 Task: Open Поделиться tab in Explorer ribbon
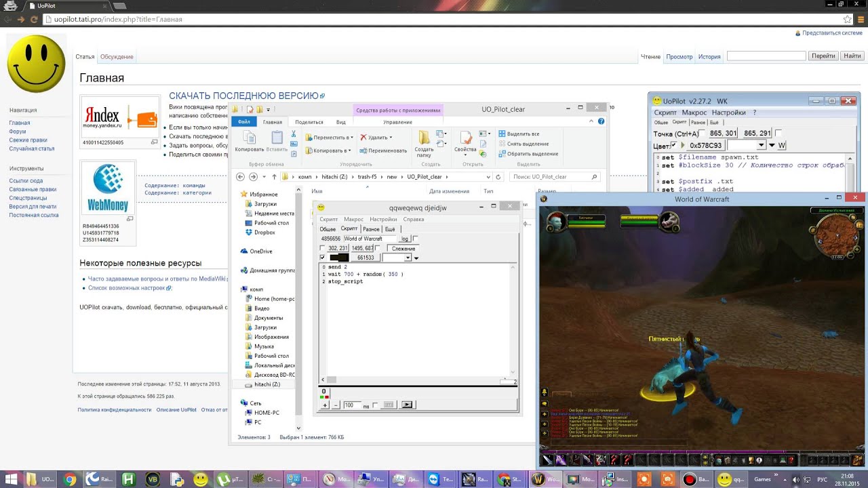pyautogui.click(x=309, y=122)
